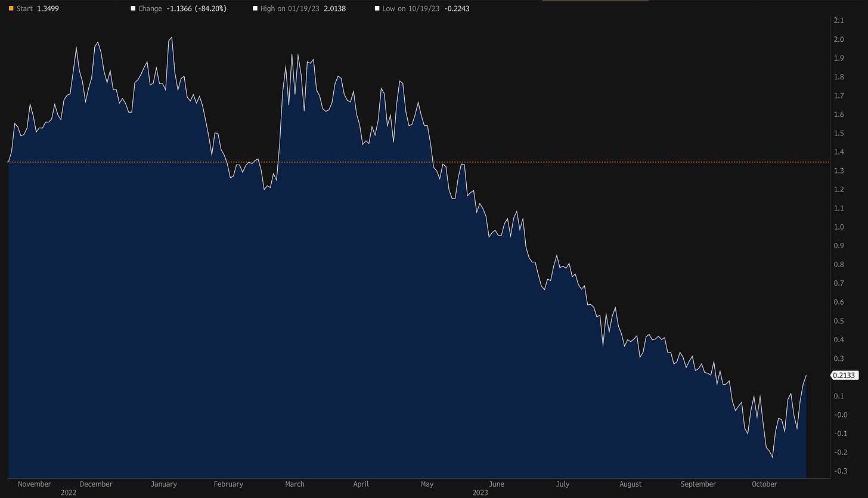
Task: Click the 2.0 tick on the y-axis
Action: [839, 39]
